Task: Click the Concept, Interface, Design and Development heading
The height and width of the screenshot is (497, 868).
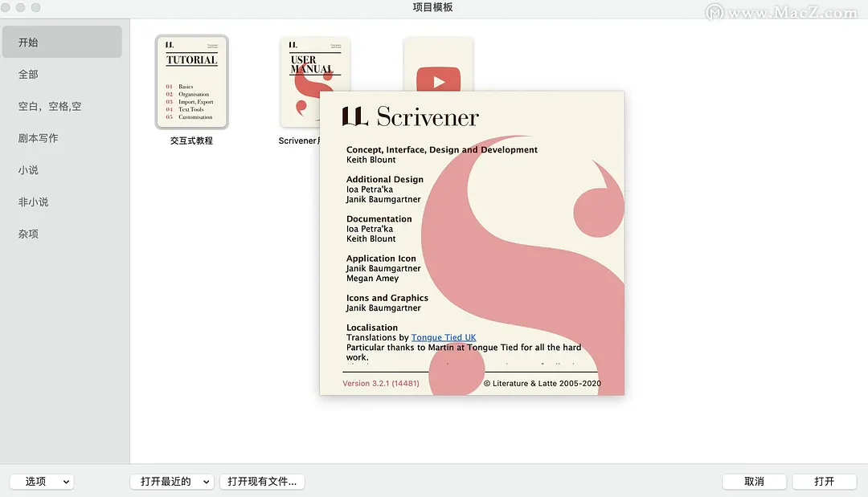Action: point(442,149)
